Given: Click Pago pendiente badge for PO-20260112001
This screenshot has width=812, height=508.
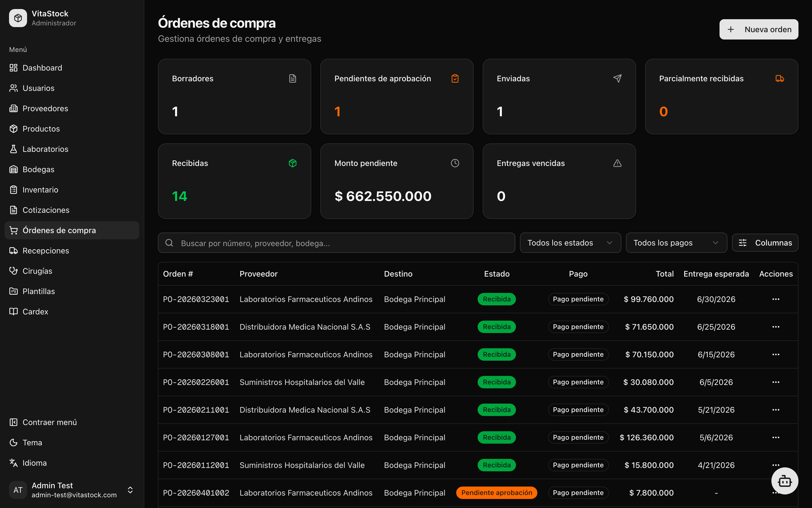Looking at the screenshot, I should 578,465.
